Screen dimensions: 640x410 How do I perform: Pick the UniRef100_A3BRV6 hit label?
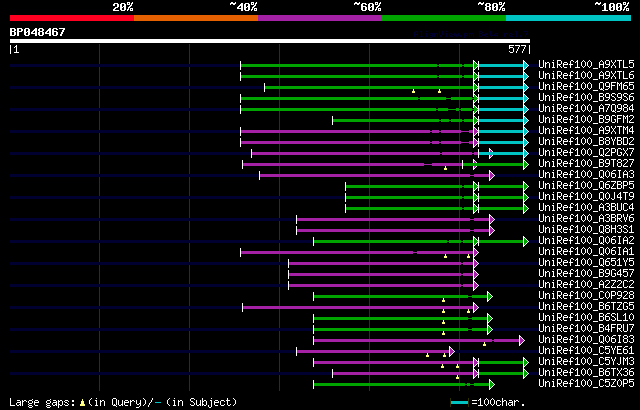coord(586,219)
